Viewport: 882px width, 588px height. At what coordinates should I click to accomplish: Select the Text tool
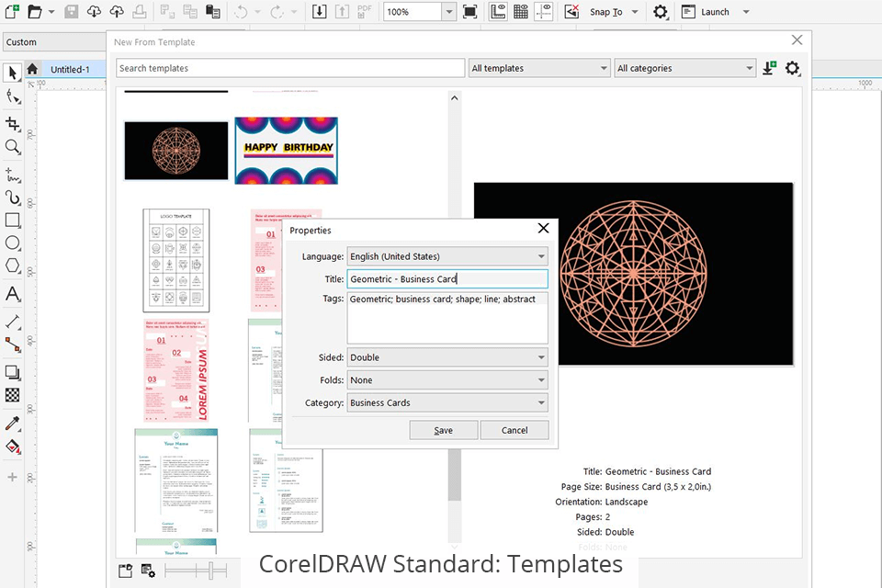click(12, 294)
